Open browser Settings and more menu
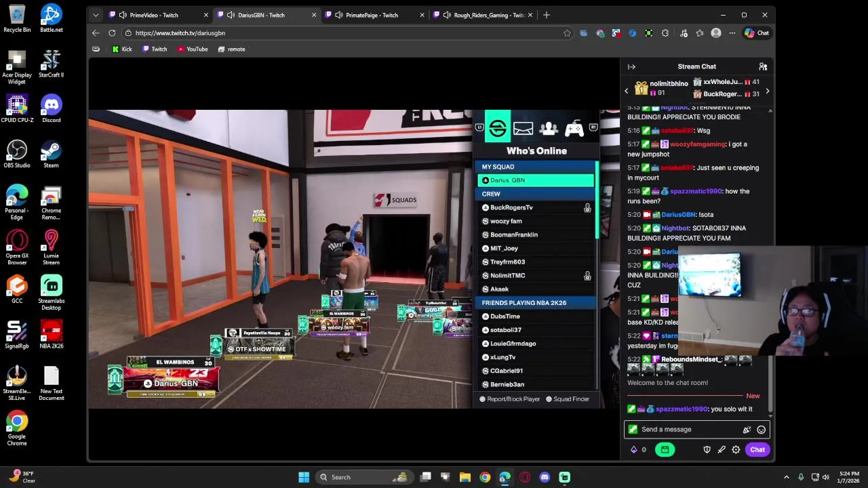This screenshot has height=488, width=868. point(732,33)
